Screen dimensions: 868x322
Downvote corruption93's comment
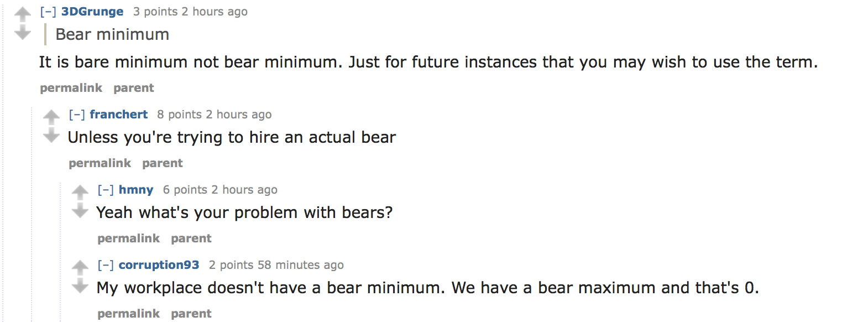(80, 286)
